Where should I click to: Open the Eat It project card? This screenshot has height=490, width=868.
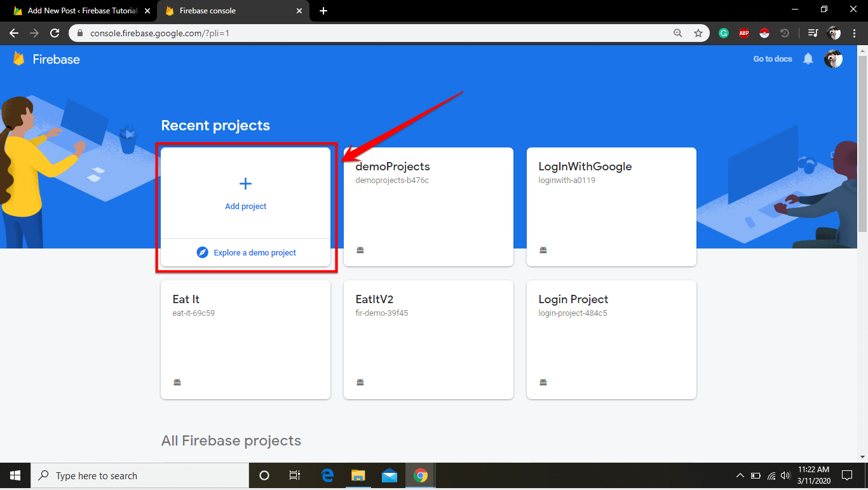(x=245, y=340)
